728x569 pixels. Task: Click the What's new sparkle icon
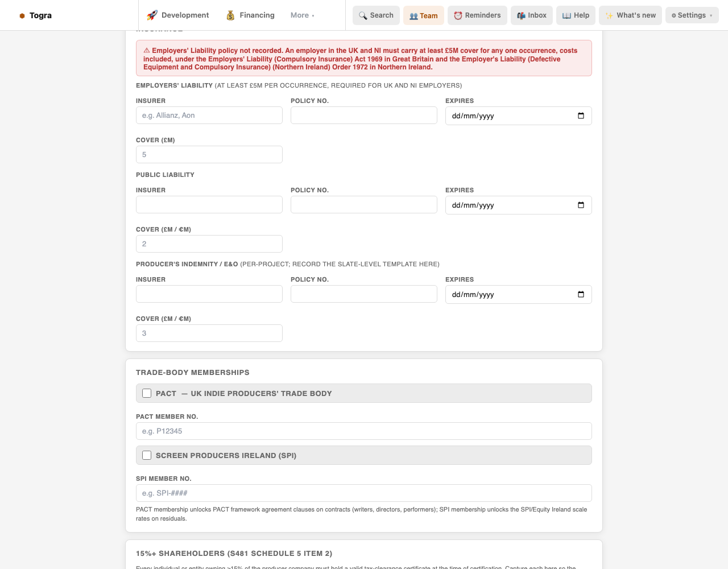(x=609, y=15)
